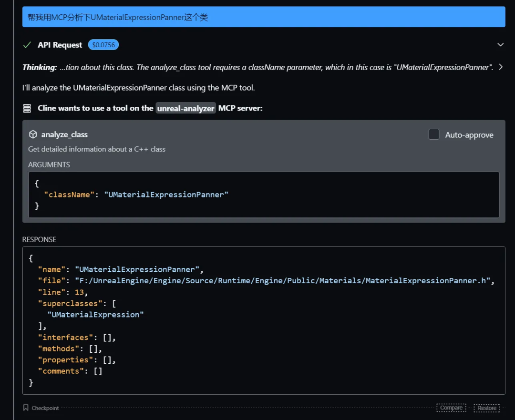Click the blue user prompt message bubble
Screen dimensions: 515x420
[x=264, y=17]
